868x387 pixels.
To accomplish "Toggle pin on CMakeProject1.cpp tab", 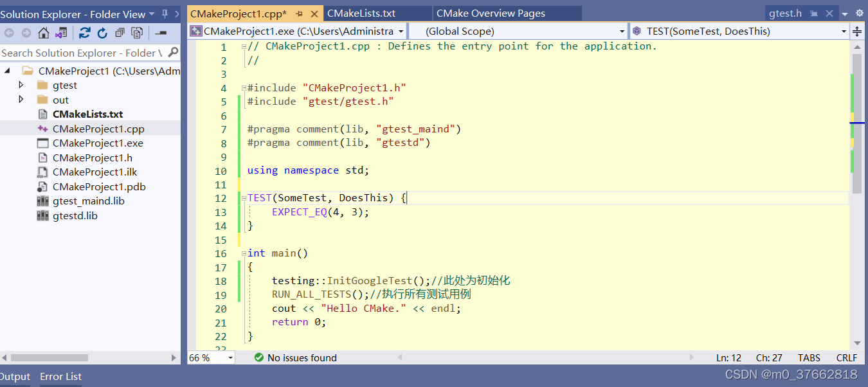I will click(x=300, y=14).
